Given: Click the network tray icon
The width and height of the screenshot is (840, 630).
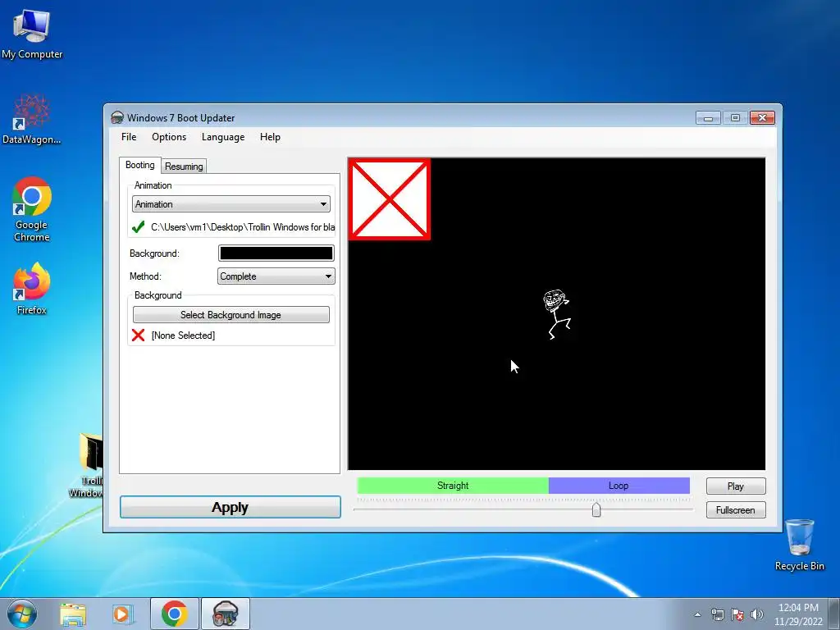Looking at the screenshot, I should click(x=717, y=614).
